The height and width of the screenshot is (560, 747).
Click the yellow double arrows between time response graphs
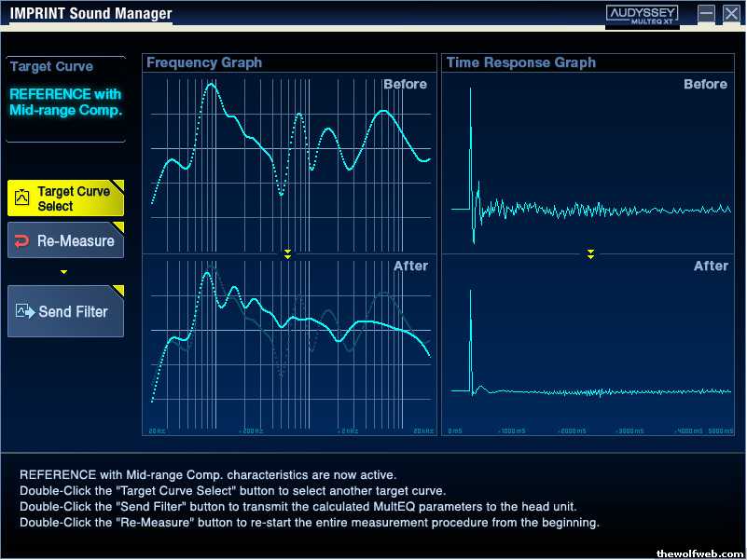point(590,253)
